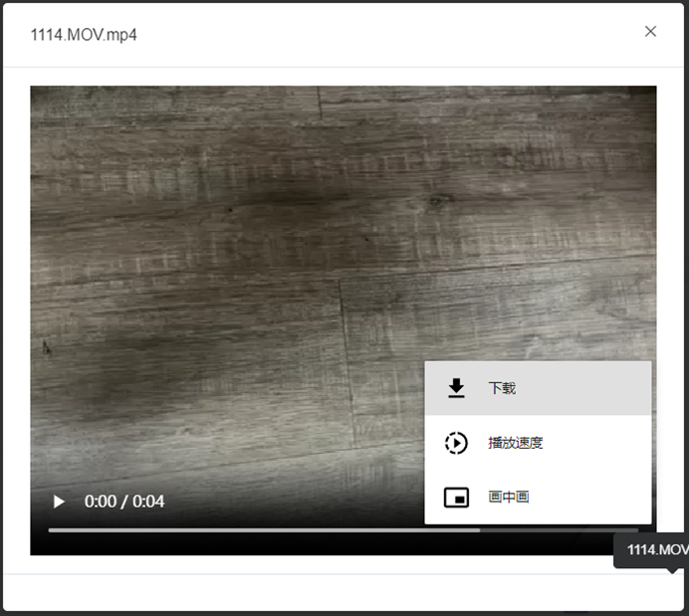Select 下载 from the video options menu
689x616 pixels.
502,388
